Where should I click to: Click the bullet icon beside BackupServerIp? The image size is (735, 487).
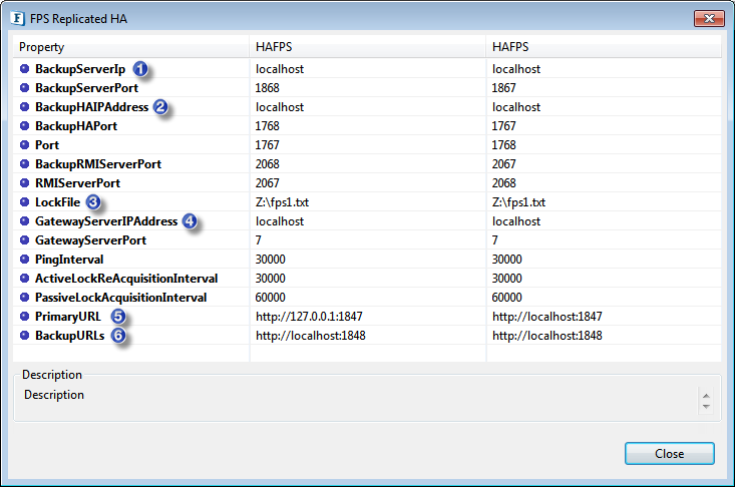[x=24, y=69]
